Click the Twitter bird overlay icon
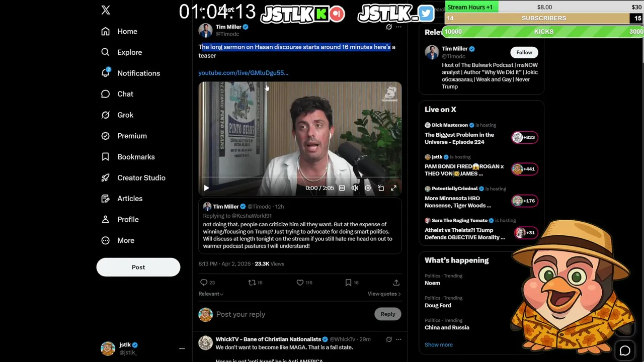Image resolution: width=644 pixels, height=362 pixels. [426, 14]
